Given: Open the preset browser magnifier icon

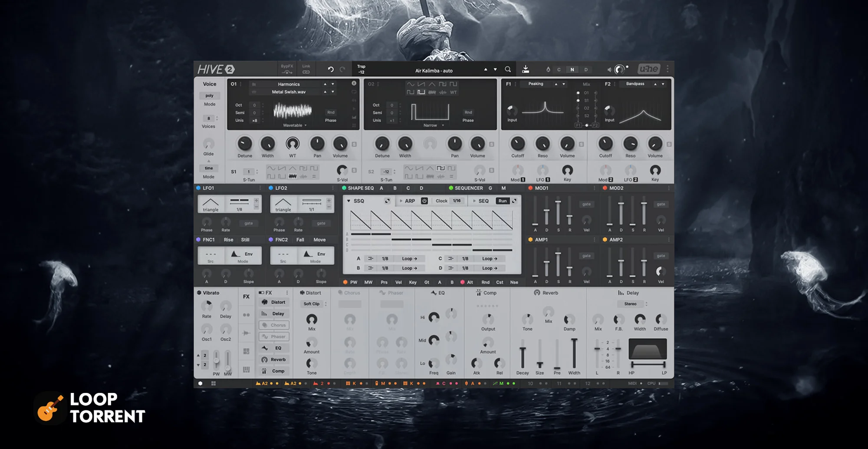Looking at the screenshot, I should [x=508, y=69].
